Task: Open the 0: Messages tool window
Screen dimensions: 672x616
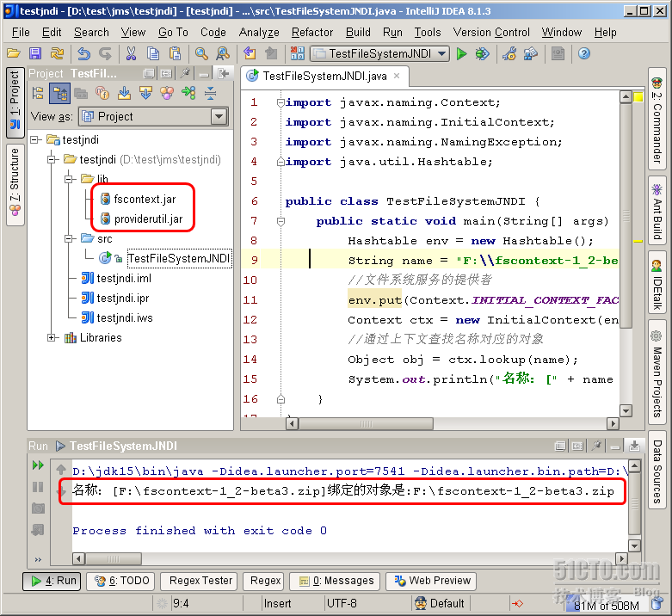Action: point(336,581)
